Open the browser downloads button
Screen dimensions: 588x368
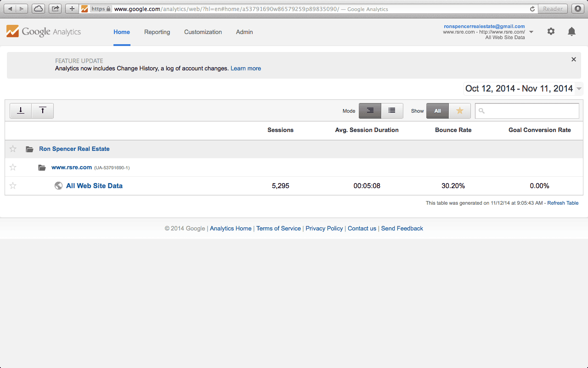pyautogui.click(x=577, y=8)
